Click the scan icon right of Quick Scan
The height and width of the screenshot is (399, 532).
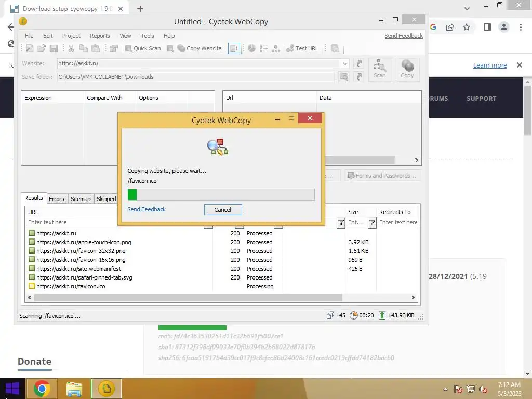(x=170, y=48)
